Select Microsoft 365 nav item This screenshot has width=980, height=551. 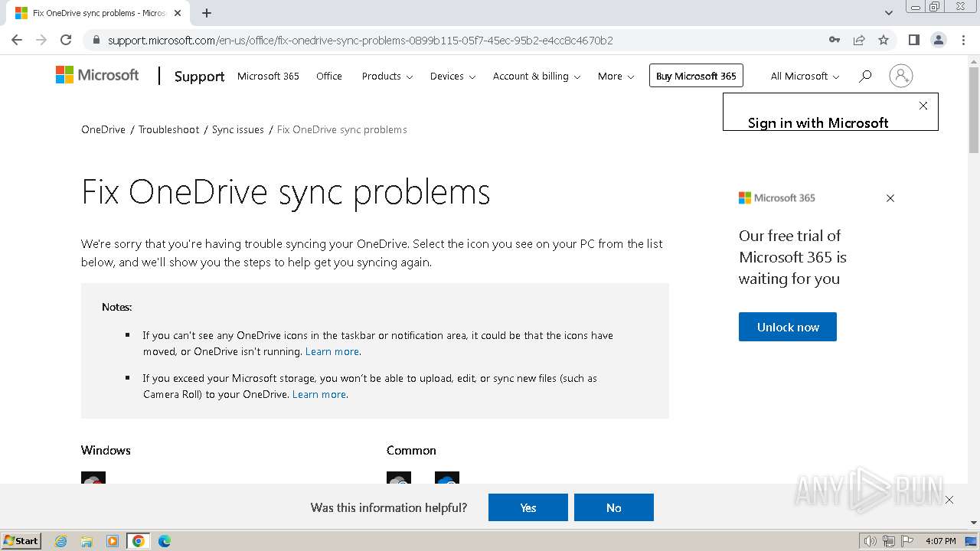pos(268,76)
